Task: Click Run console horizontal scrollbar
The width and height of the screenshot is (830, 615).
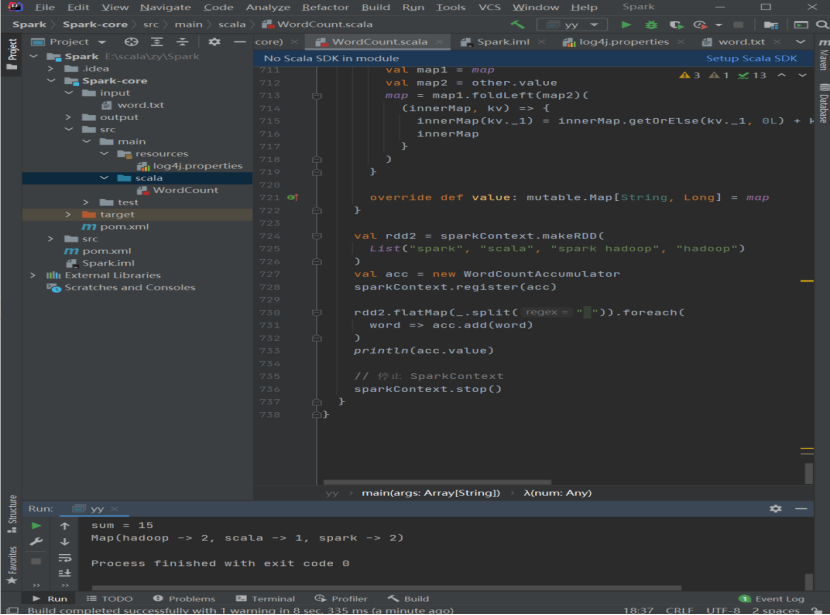Action: [x=386, y=587]
